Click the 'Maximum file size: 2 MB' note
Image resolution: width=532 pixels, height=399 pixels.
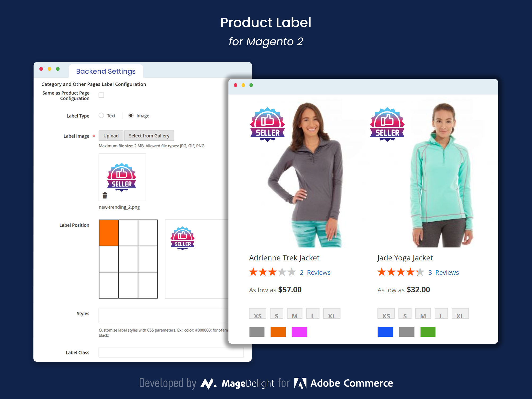point(152,146)
